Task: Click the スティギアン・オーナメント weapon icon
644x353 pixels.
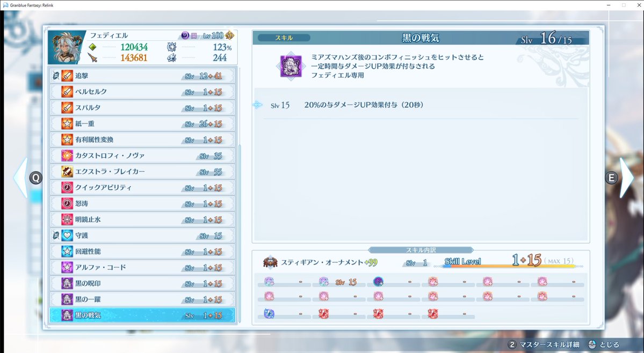Action: [270, 262]
